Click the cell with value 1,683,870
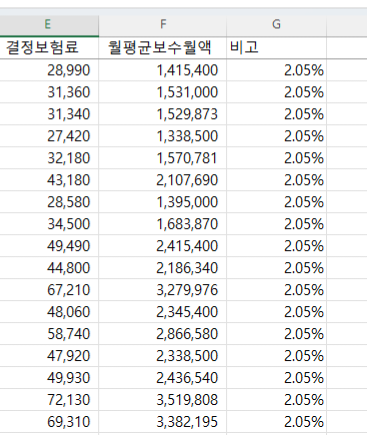Screen dimensions: 367x435 pos(163,224)
